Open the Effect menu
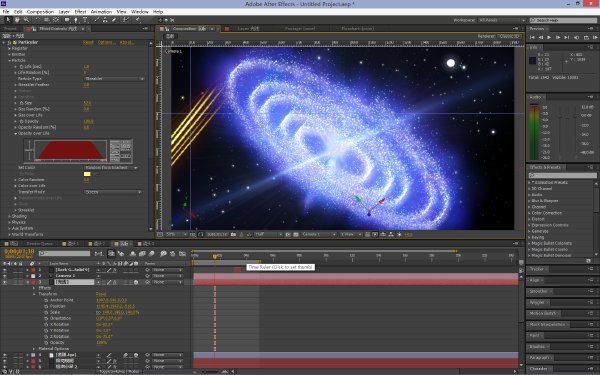Screen dimensions: 600x375 point(80,12)
